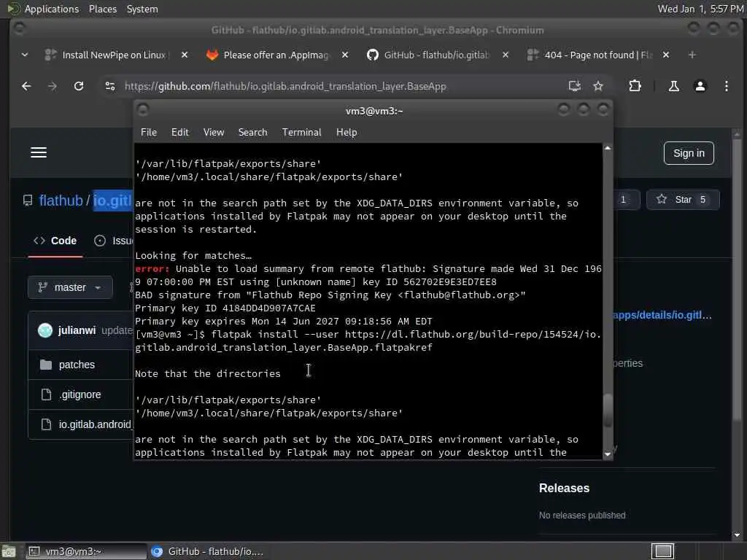Click the terminal scroll up arrow
This screenshot has width=747, height=560.
point(608,148)
